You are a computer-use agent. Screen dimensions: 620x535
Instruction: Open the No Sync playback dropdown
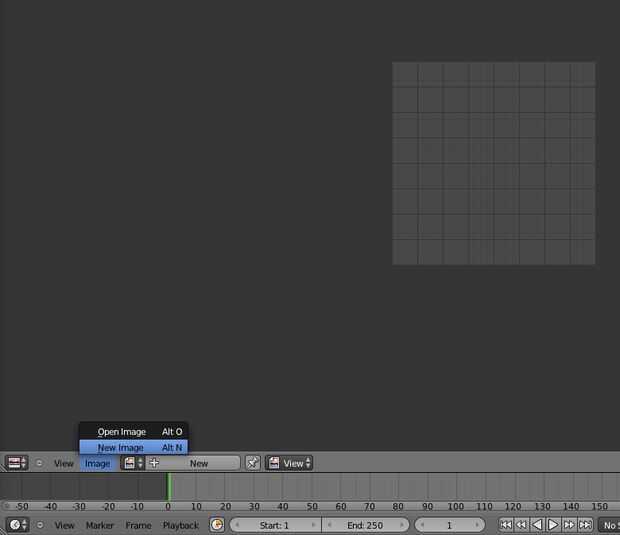(x=609, y=525)
